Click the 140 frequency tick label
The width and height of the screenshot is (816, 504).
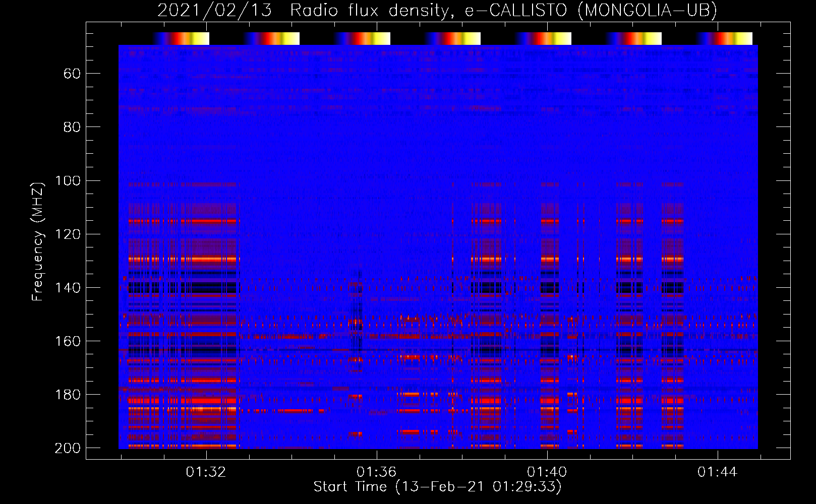(x=68, y=288)
